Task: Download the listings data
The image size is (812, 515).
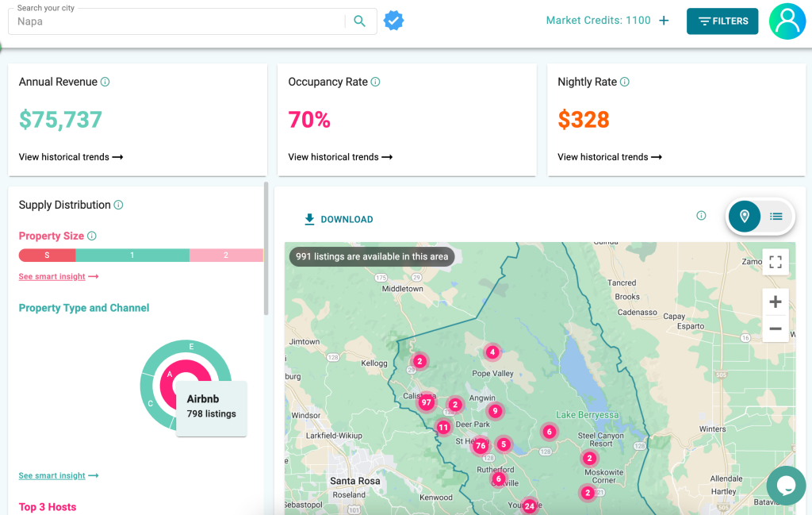Action: tap(339, 219)
